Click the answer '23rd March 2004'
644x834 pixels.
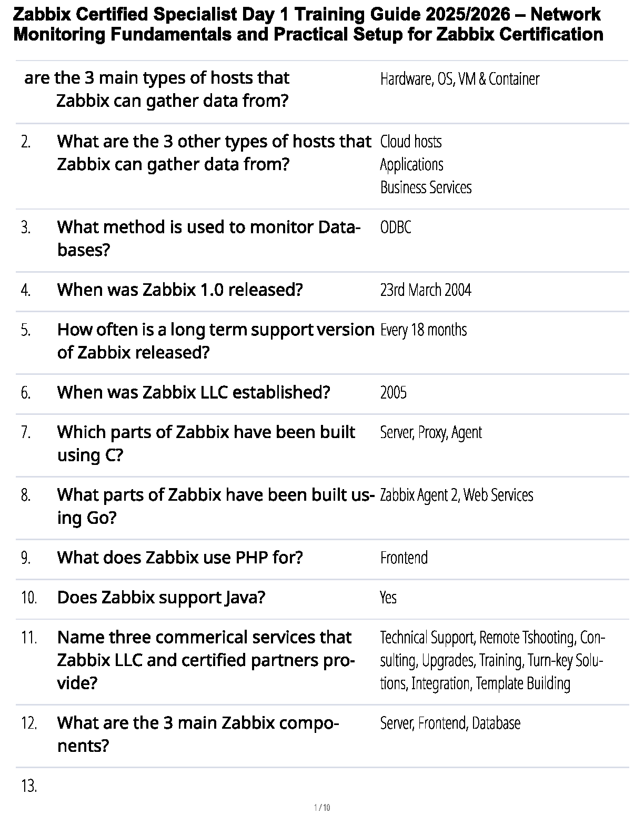(x=425, y=290)
